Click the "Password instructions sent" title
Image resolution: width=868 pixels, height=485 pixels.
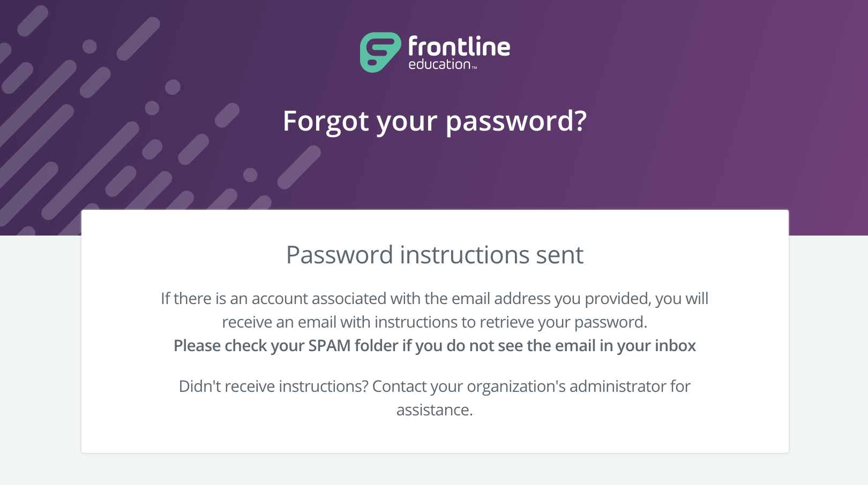435,255
